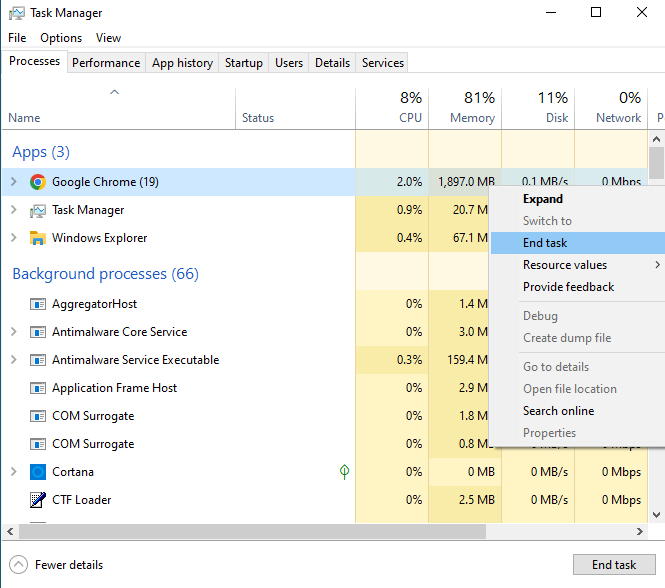Viewport: 665px width, 588px height.
Task: Choose End task in the context menu
Action: [578, 243]
